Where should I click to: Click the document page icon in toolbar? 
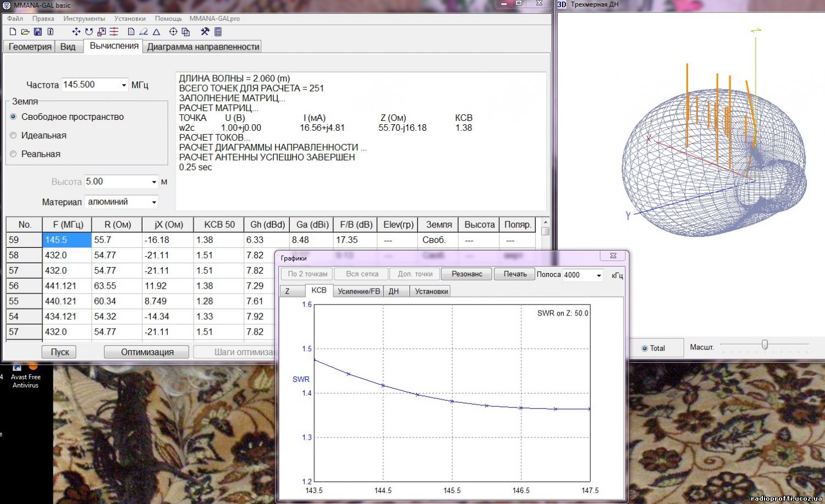click(x=131, y=32)
